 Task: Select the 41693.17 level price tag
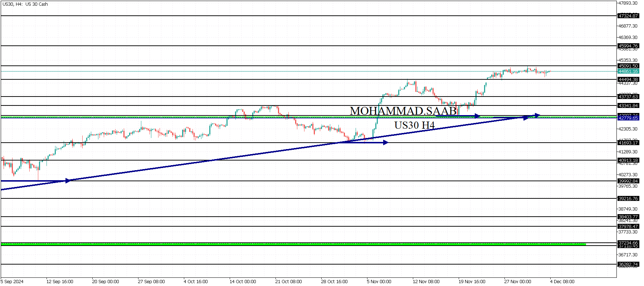point(628,143)
